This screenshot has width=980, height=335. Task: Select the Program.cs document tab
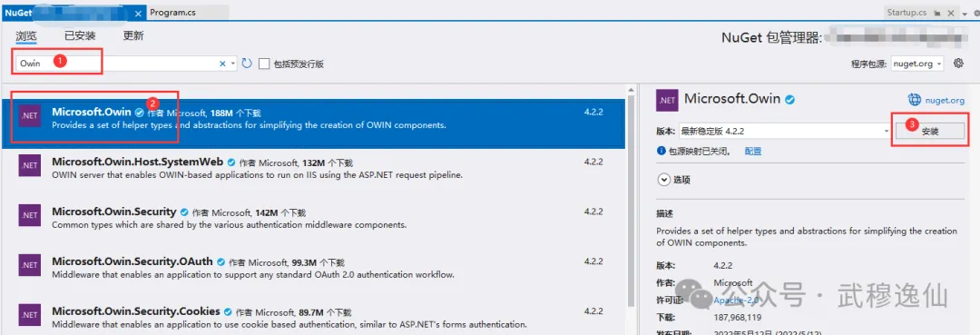(173, 12)
